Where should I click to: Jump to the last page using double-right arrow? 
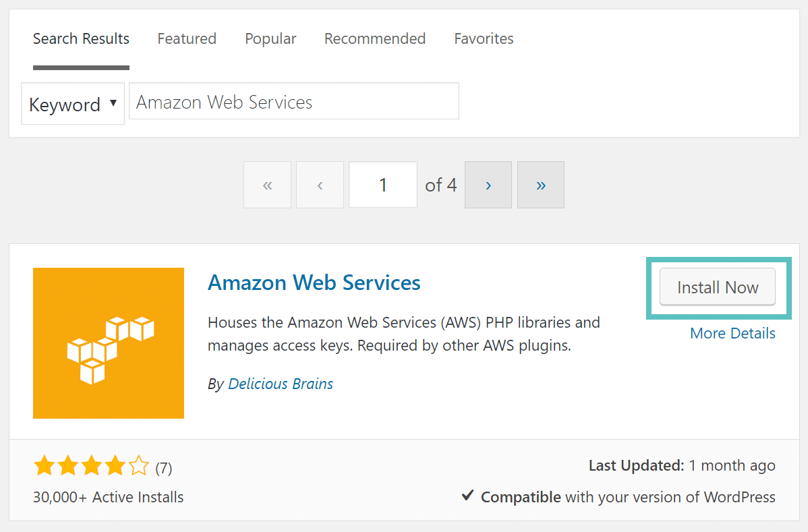540,184
